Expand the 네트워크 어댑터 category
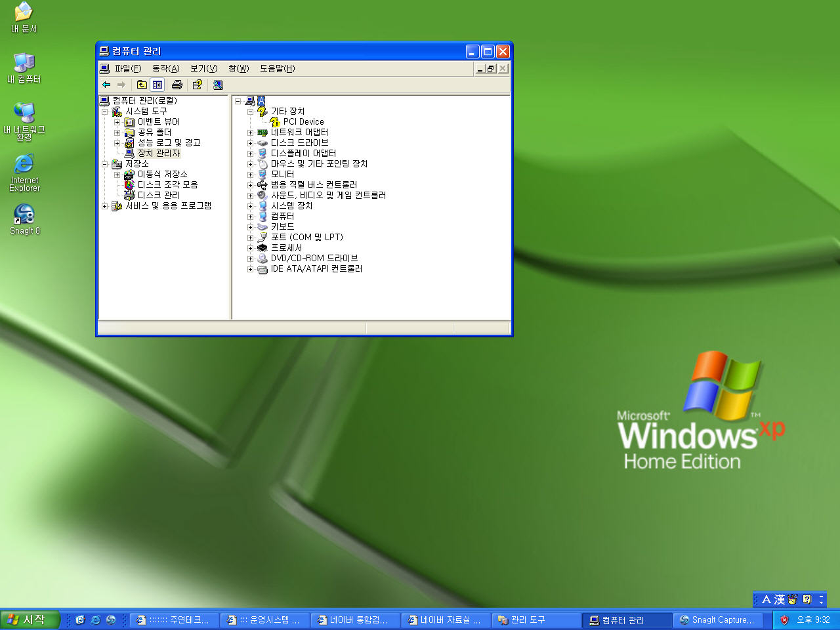 (x=250, y=133)
